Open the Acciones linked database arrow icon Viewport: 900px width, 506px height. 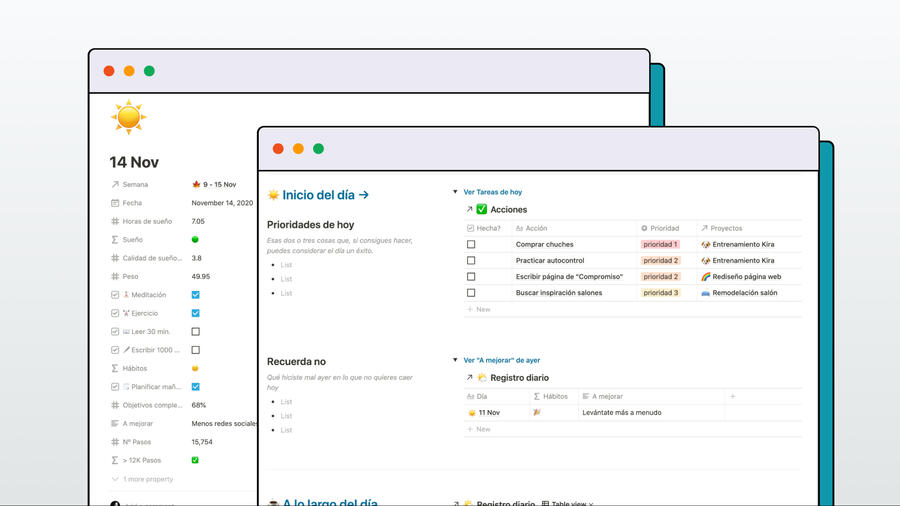469,210
